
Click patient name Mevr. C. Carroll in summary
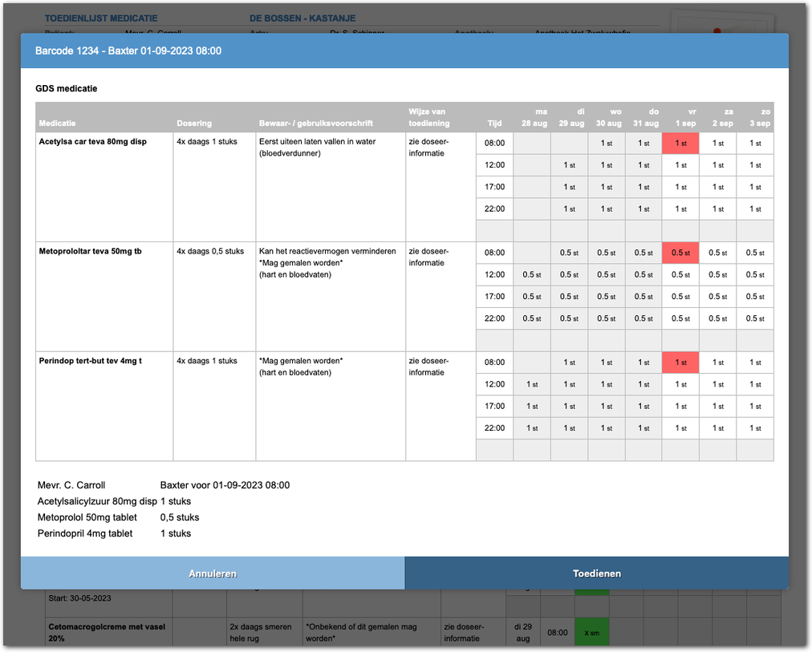(x=71, y=485)
